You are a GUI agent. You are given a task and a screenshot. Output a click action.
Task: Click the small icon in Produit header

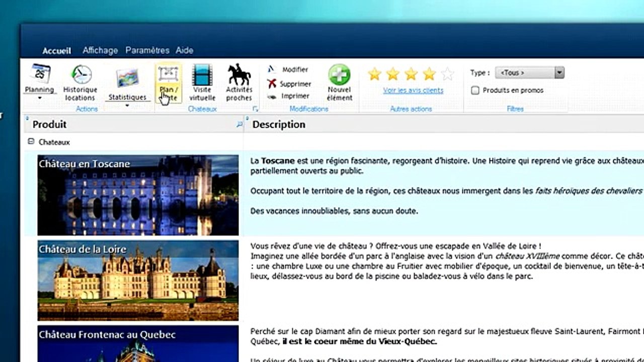point(239,124)
